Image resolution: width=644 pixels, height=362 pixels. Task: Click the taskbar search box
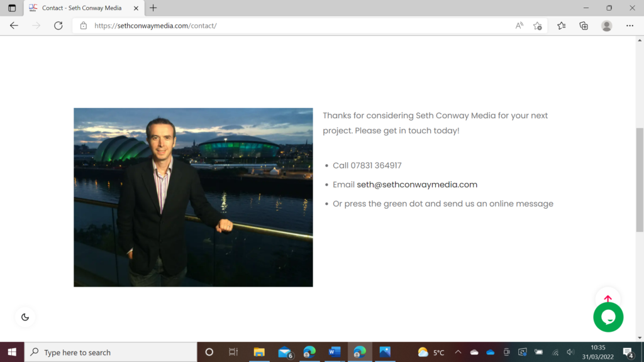tap(111, 352)
